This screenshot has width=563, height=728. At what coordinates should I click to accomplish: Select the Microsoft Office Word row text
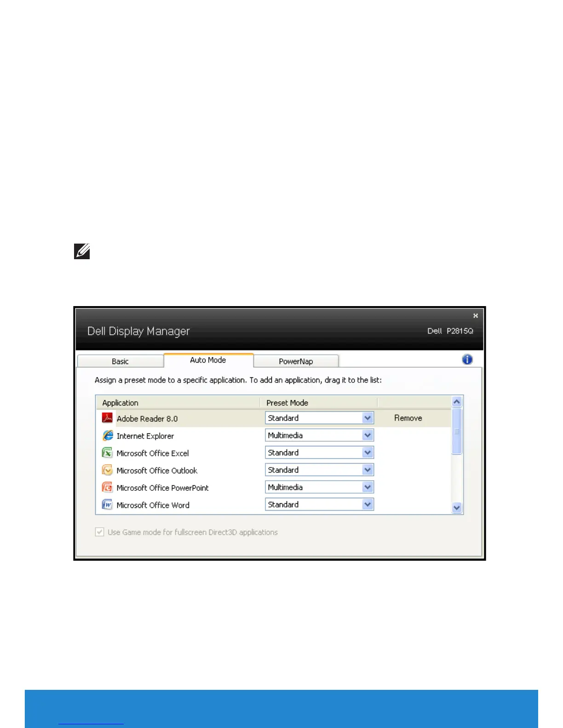[x=153, y=505]
